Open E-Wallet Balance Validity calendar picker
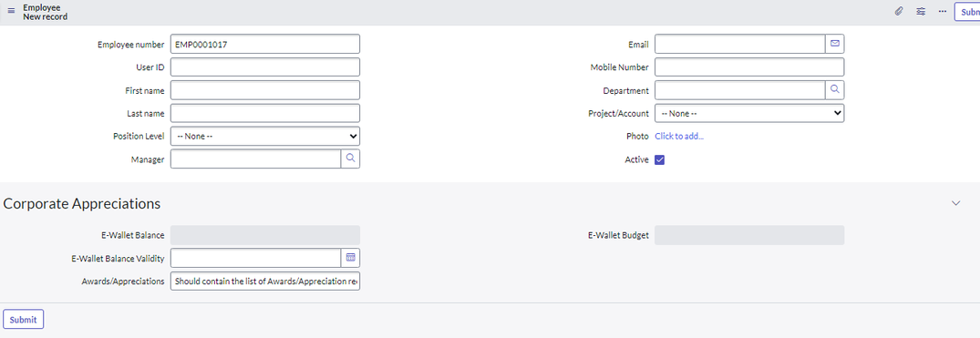980x338 pixels. click(x=351, y=258)
